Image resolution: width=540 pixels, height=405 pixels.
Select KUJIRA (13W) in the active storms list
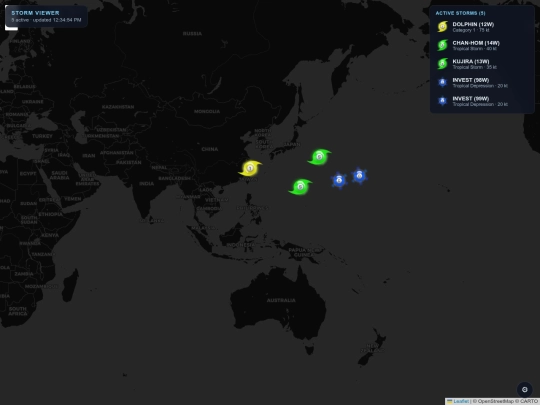pos(482,64)
